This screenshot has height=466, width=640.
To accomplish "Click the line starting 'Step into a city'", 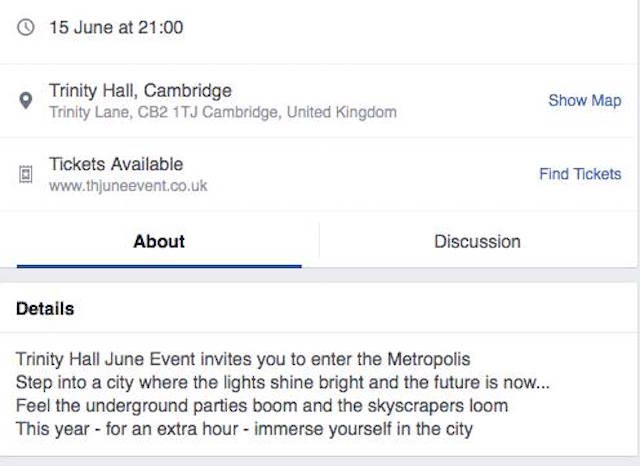I will pos(282,383).
